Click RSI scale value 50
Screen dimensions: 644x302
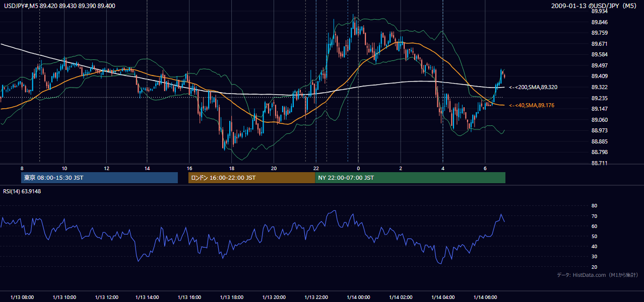click(x=594, y=236)
